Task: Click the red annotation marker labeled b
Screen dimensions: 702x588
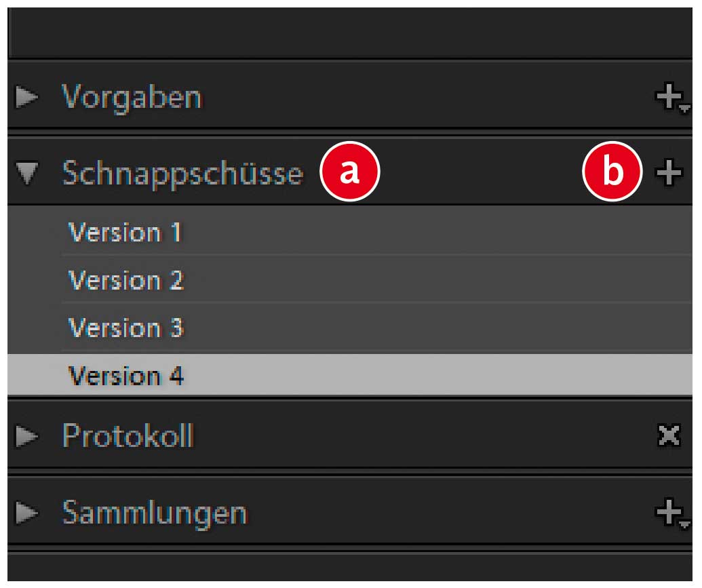Action: tap(612, 173)
